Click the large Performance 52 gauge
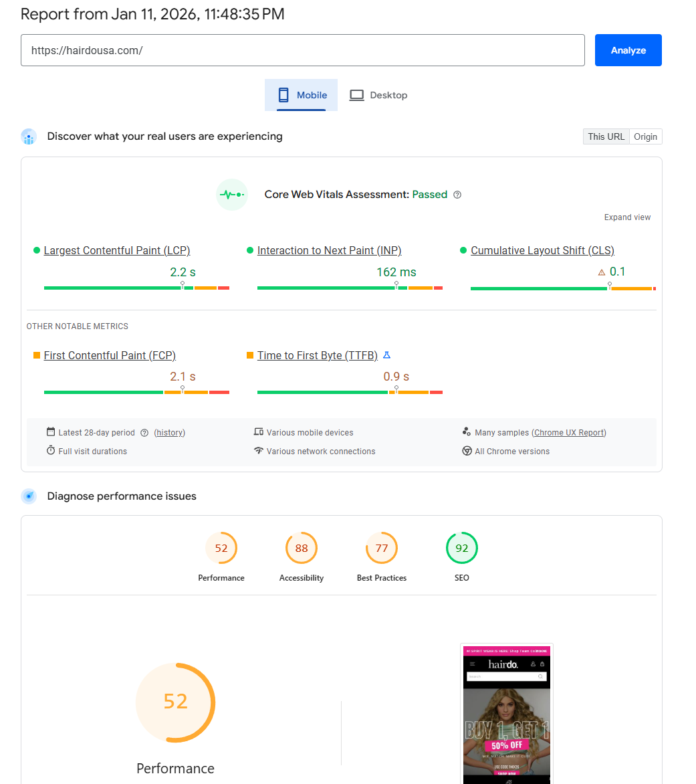Screen dimensions: 696x784 click(175, 702)
